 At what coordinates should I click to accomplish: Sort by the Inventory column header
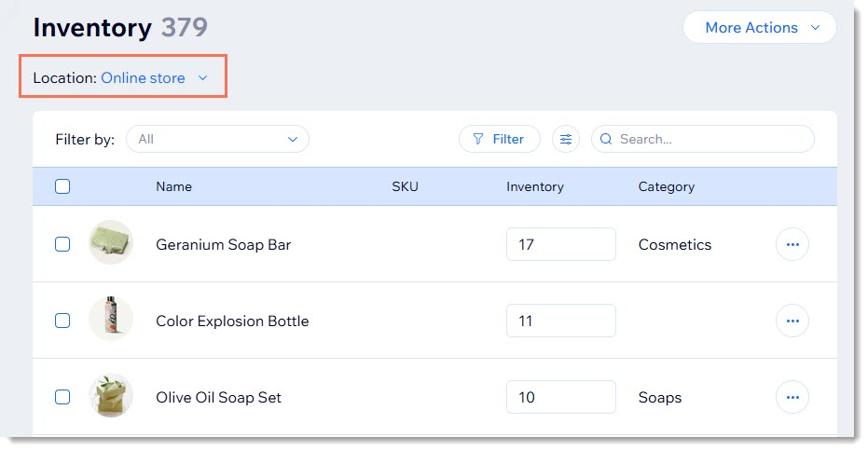pos(534,186)
